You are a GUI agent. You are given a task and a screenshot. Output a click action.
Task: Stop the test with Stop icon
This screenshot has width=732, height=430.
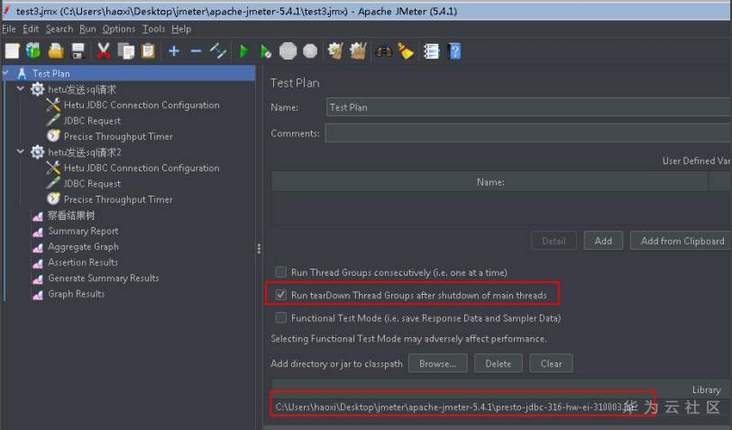288,51
